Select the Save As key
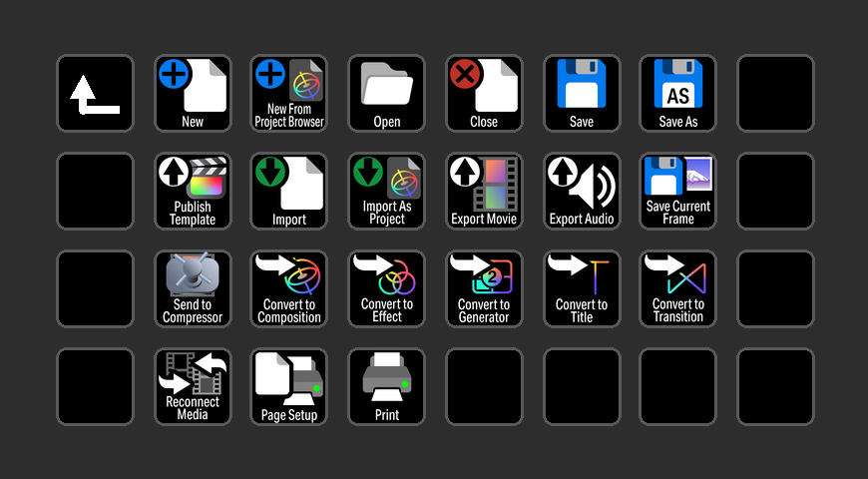The width and height of the screenshot is (868, 479). [678, 93]
